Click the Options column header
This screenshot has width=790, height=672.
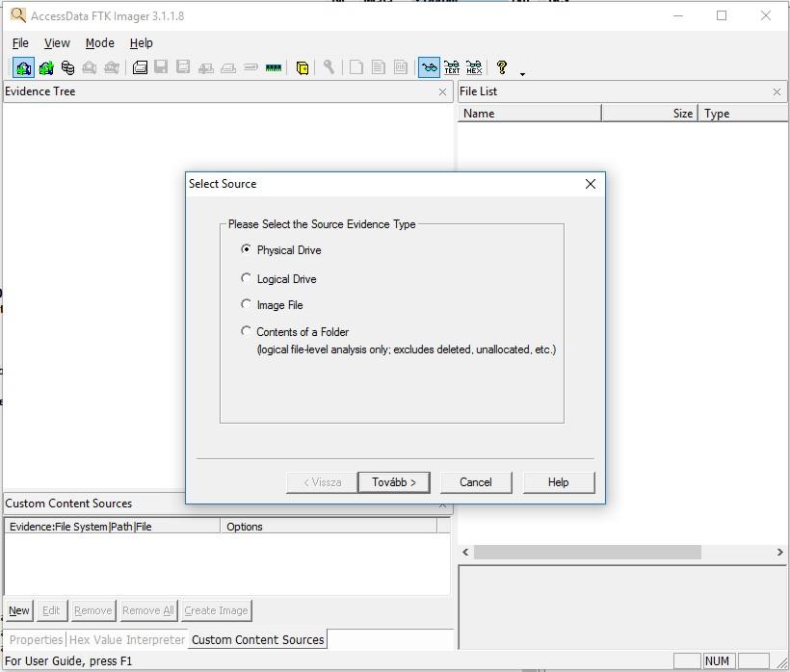(x=329, y=527)
